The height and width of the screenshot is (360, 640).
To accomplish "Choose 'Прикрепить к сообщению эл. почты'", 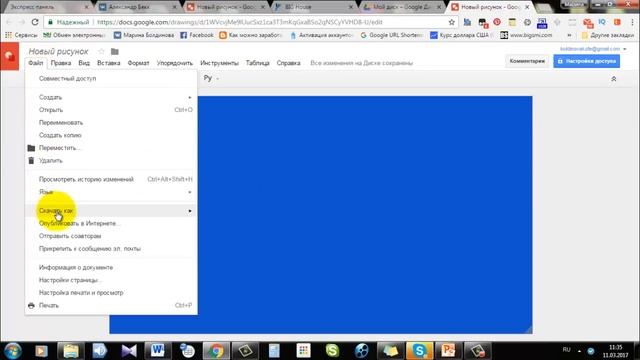I will point(111,249).
